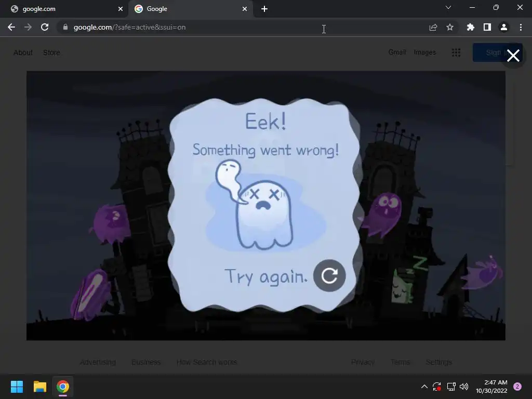Go to Gmail link
Image resolution: width=532 pixels, height=399 pixels.
397,52
